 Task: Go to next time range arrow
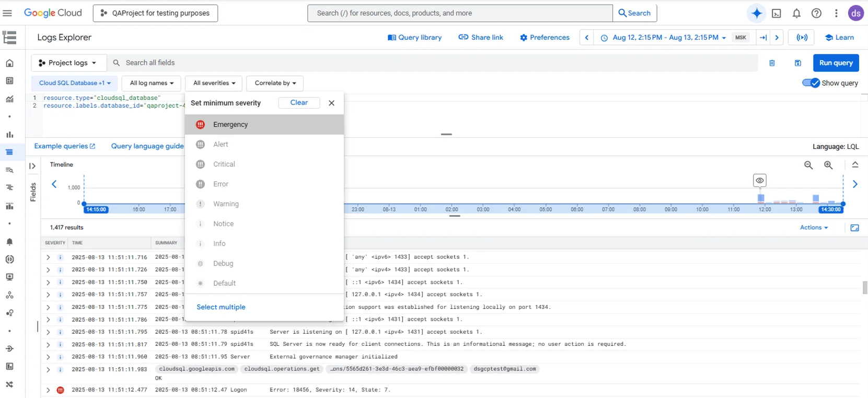pyautogui.click(x=777, y=38)
